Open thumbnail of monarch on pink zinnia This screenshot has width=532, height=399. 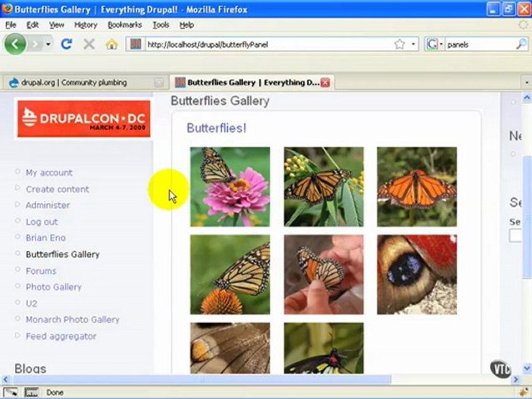pyautogui.click(x=230, y=187)
